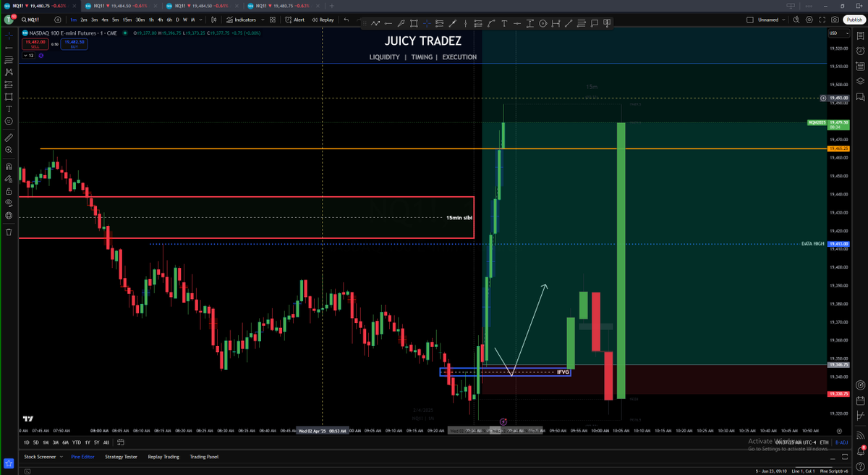Screen dimensions: 868x475
Task: Select the rectangle favorite drawing tool
Action: (x=414, y=23)
